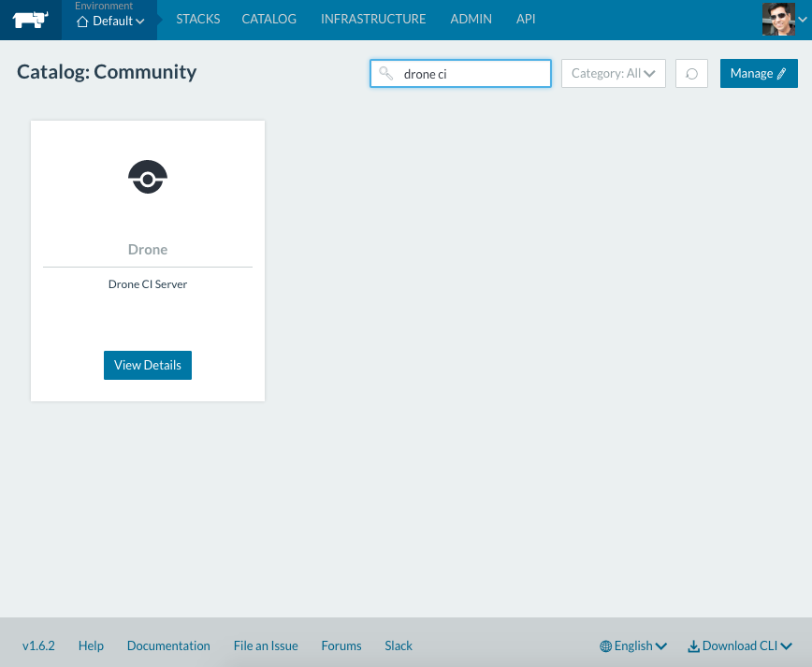Open the Help link
Viewport: 812px width, 667px height.
point(91,645)
